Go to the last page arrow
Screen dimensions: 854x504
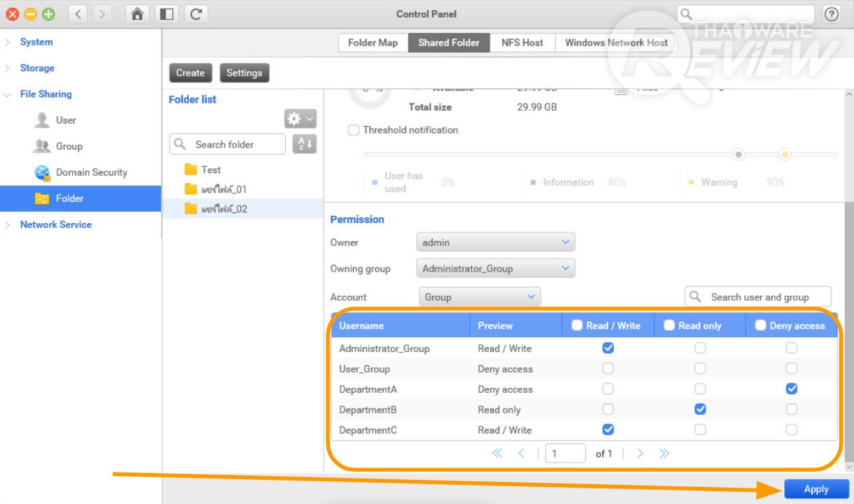(x=664, y=453)
